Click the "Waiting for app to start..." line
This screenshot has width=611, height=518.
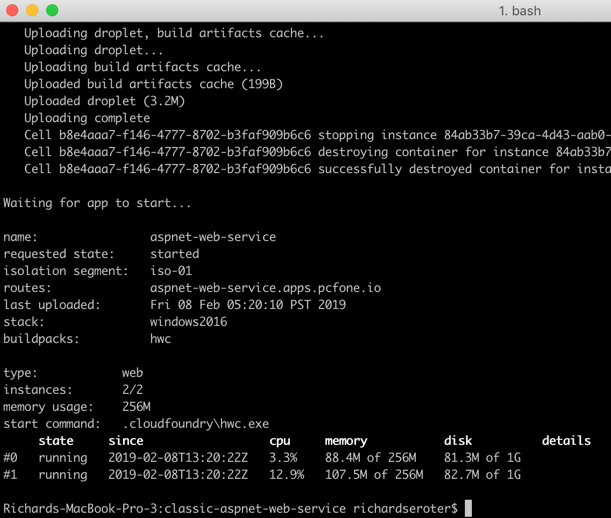click(x=97, y=203)
